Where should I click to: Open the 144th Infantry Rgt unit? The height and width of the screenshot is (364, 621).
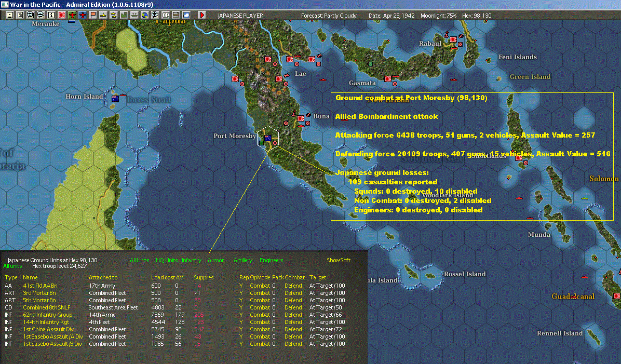click(46, 322)
